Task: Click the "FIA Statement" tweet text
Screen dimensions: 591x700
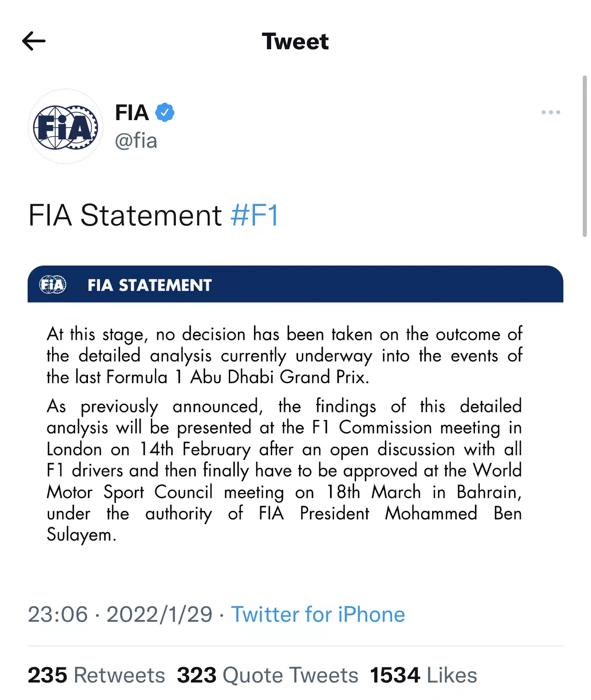Action: pos(125,215)
